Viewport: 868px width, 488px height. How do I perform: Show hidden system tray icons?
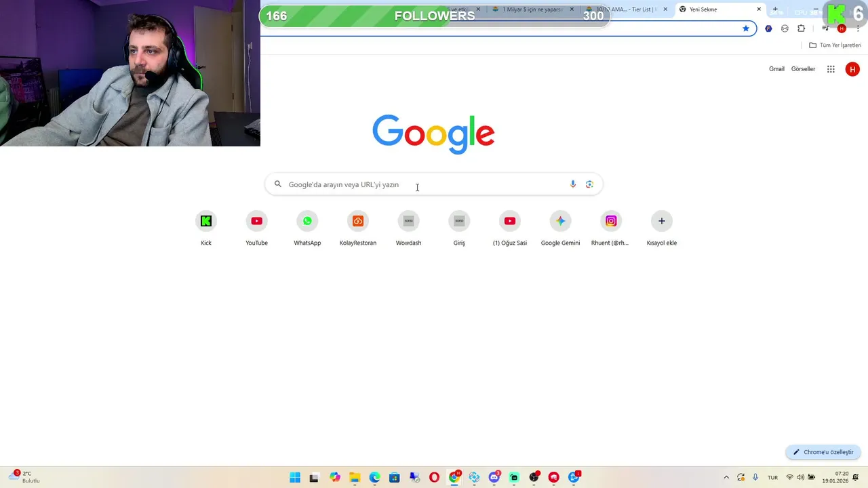pos(726,477)
